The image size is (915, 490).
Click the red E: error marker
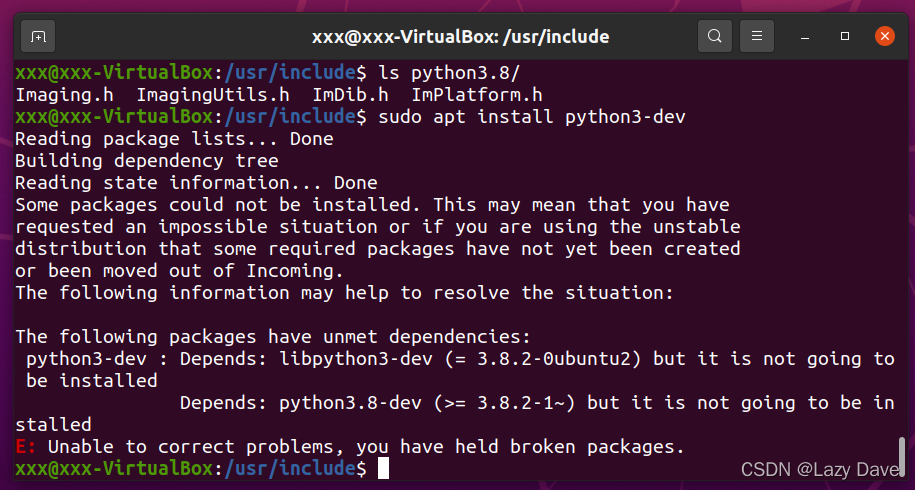click(x=26, y=447)
